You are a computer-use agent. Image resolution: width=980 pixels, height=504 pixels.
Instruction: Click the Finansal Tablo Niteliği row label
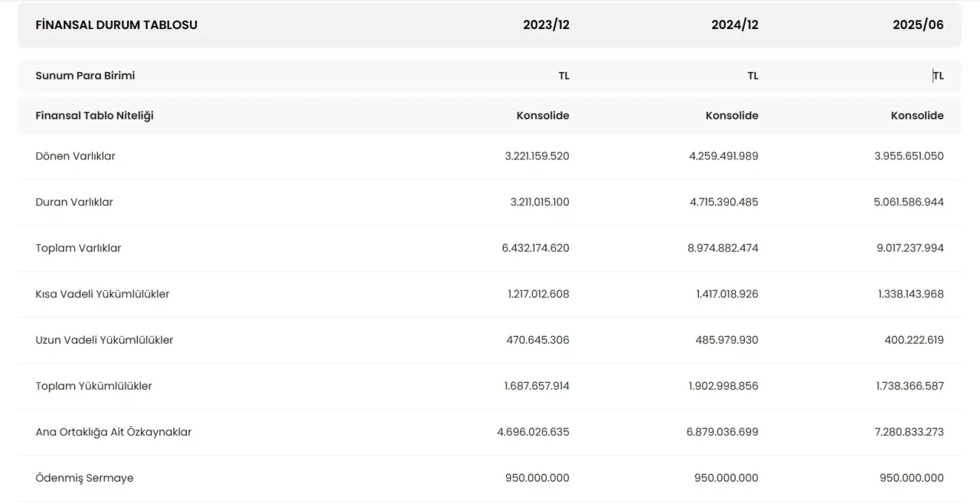(94, 116)
